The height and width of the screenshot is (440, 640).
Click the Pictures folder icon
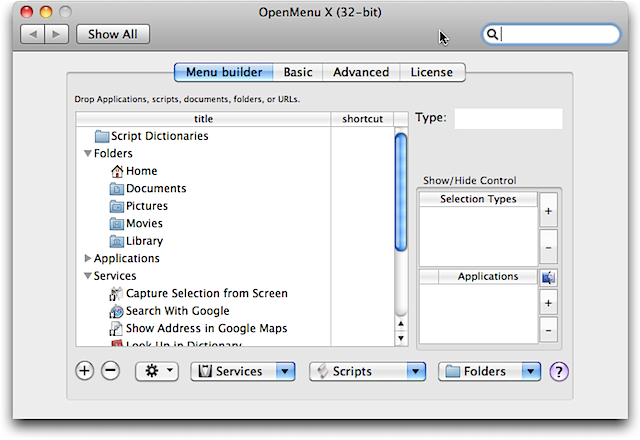(x=117, y=206)
